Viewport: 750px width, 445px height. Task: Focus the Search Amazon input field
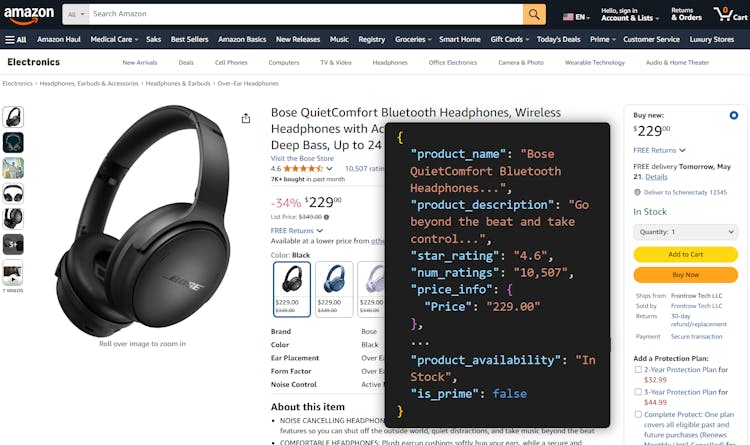(306, 14)
